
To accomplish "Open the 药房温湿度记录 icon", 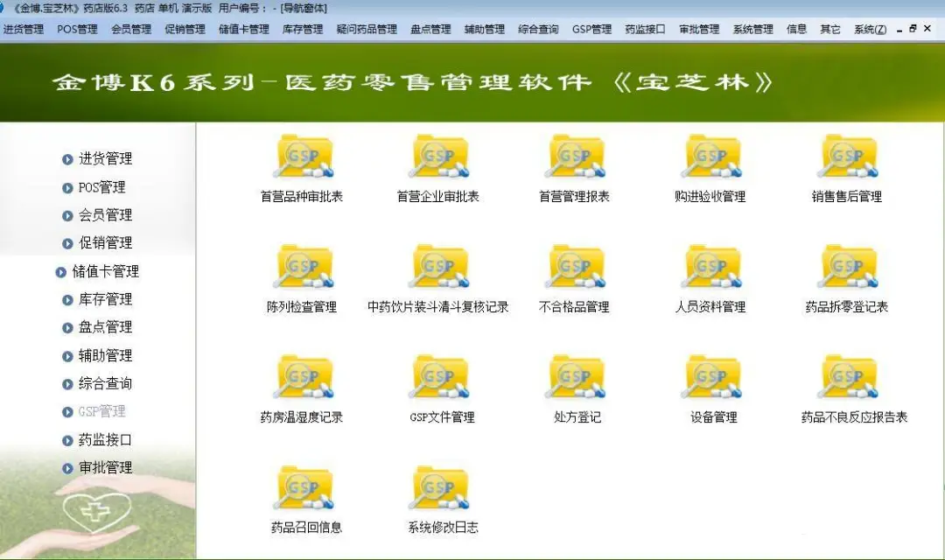I will click(304, 381).
